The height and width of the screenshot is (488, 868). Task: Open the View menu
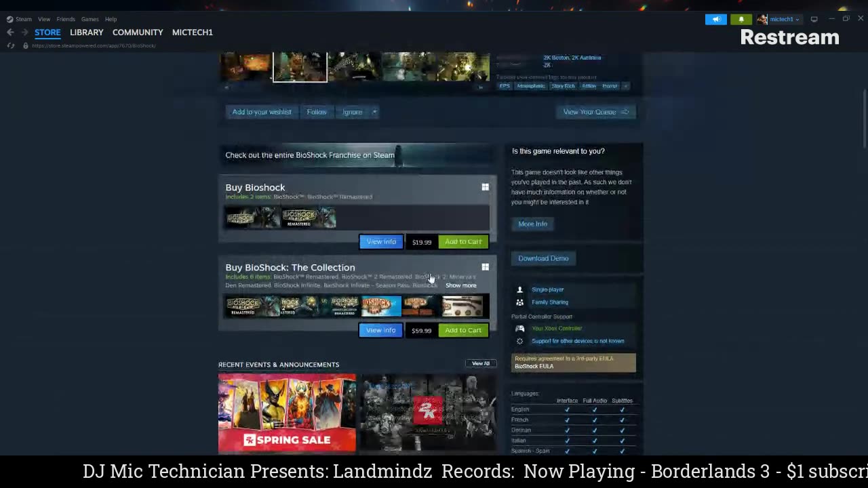[44, 19]
